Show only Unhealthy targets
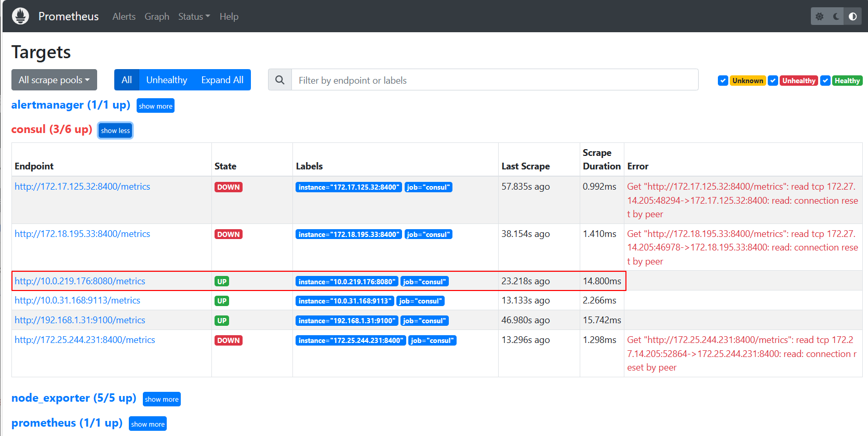 166,80
